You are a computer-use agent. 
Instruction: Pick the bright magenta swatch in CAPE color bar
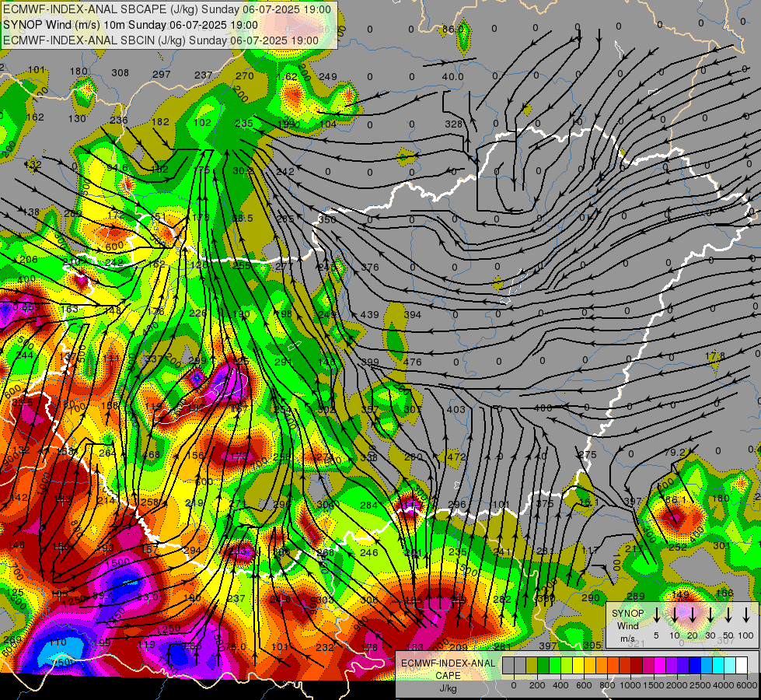[660, 665]
